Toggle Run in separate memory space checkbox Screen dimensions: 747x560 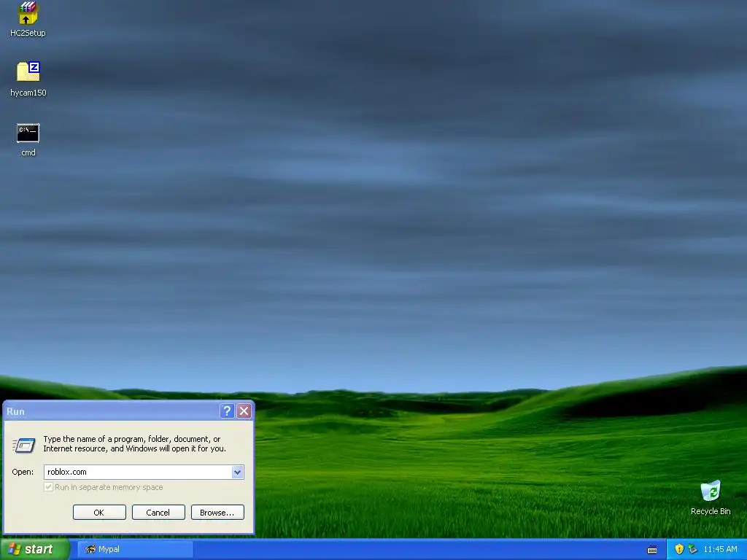click(x=48, y=486)
